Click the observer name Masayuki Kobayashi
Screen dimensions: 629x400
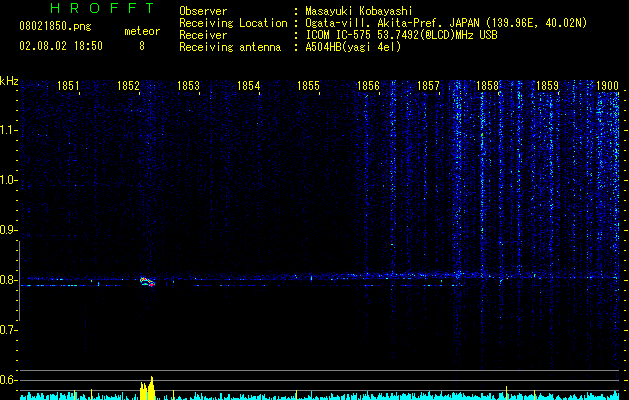coord(359,12)
